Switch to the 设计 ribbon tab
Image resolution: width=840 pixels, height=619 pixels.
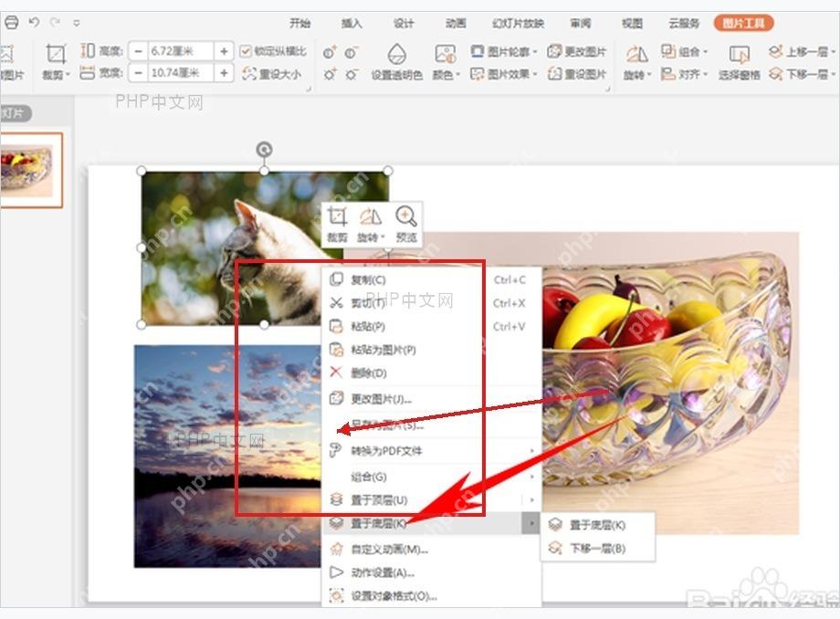[404, 23]
